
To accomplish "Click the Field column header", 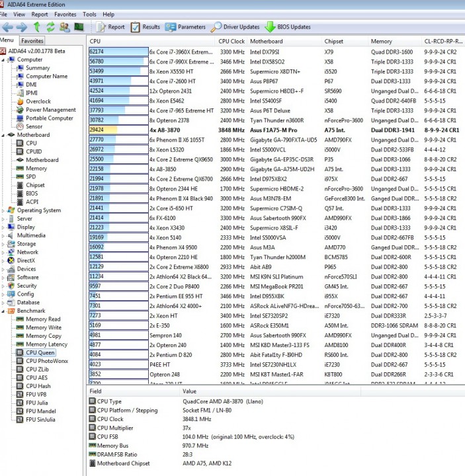I will pyautogui.click(x=134, y=391).
